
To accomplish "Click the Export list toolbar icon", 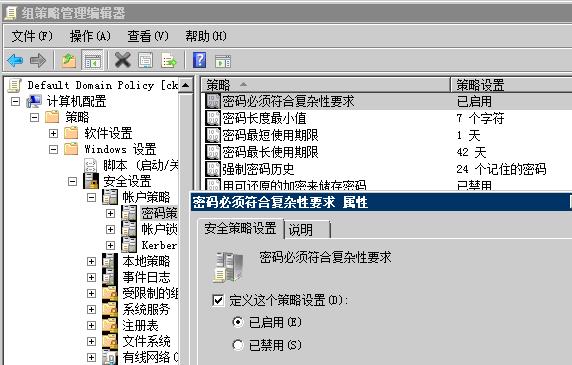I will pyautogui.click(x=169, y=61).
